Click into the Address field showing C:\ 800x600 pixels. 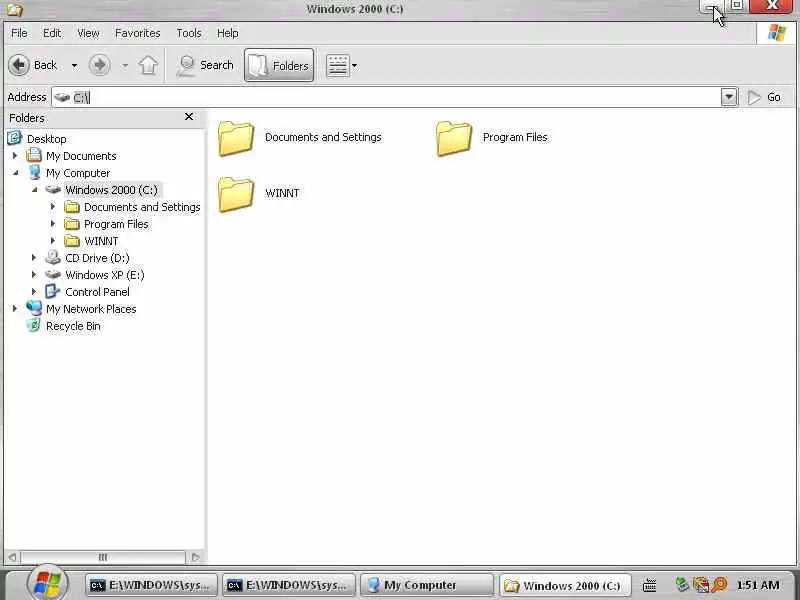pyautogui.click(x=387, y=97)
